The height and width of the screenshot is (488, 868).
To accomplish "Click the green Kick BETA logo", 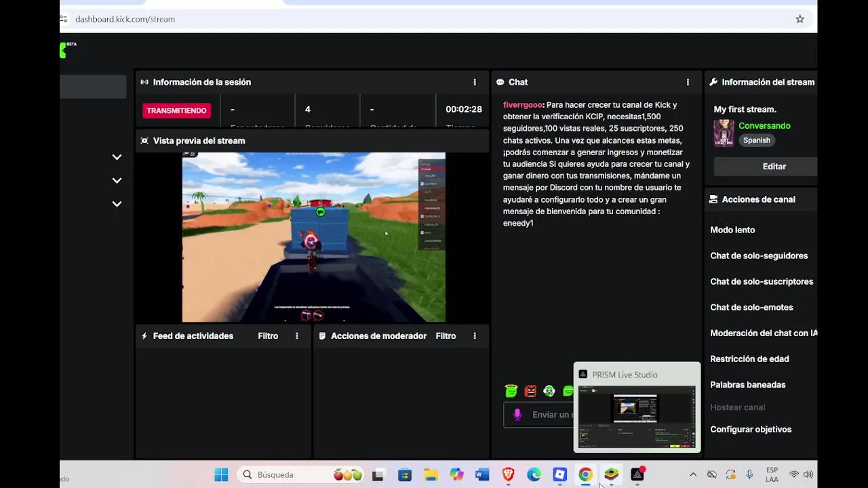I will point(68,49).
